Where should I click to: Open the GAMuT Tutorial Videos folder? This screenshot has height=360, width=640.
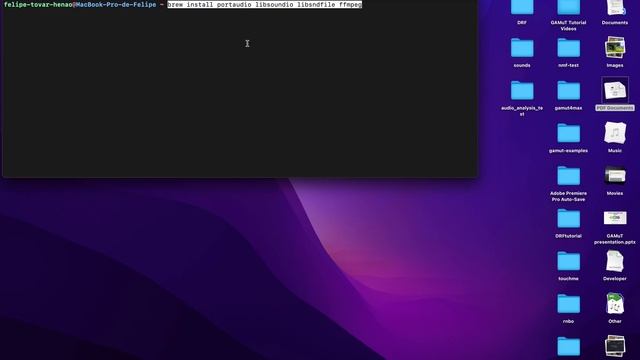[x=569, y=7]
